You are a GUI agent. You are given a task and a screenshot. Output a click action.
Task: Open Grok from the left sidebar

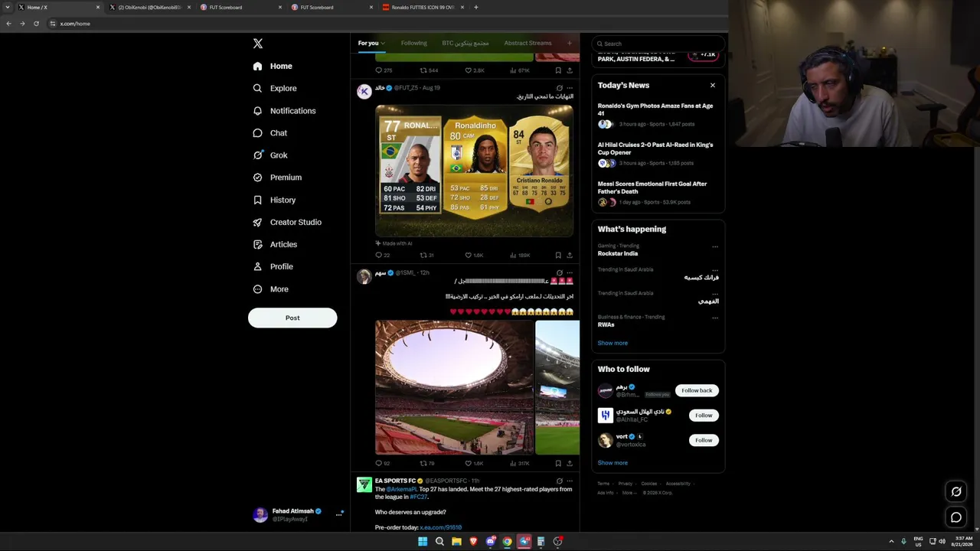point(270,155)
